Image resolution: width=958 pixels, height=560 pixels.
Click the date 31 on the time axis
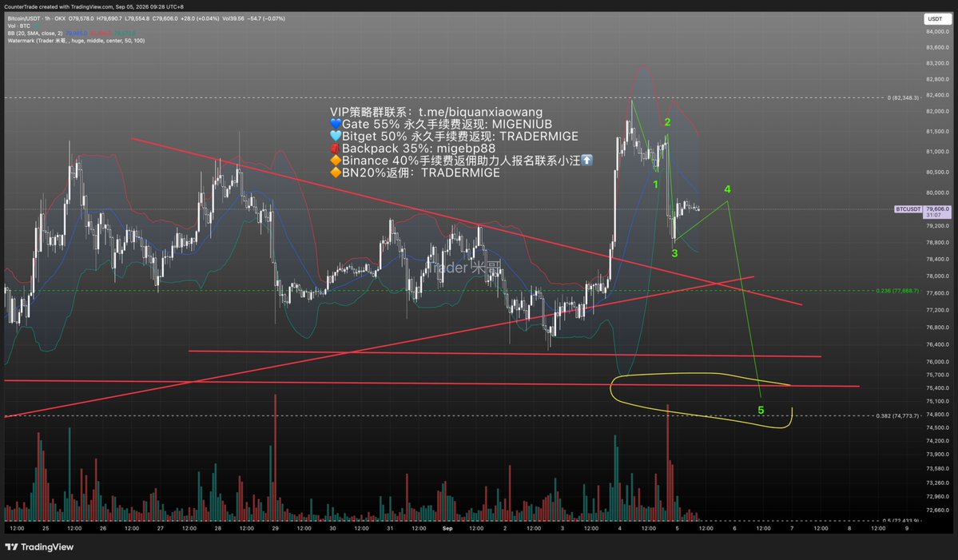(390, 528)
